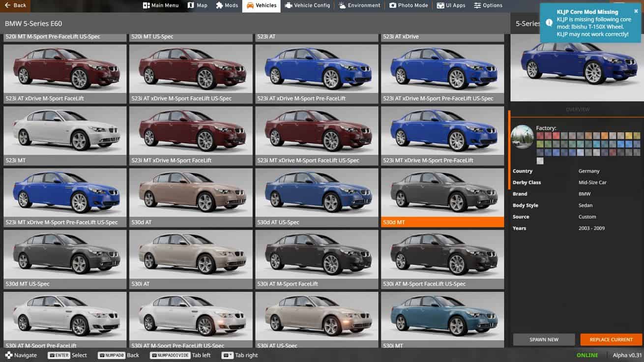The image size is (644, 362).
Task: Select the highlighted 530d MT configuration
Action: pyautogui.click(x=442, y=197)
